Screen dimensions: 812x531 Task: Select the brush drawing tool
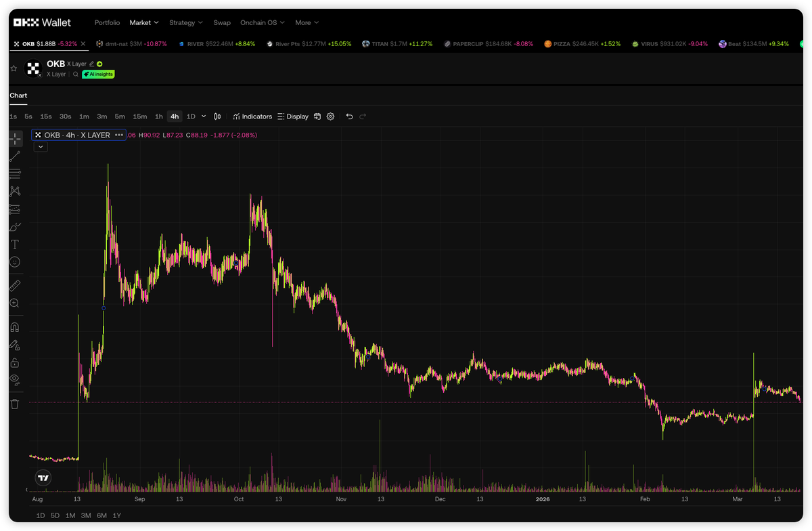tap(15, 227)
